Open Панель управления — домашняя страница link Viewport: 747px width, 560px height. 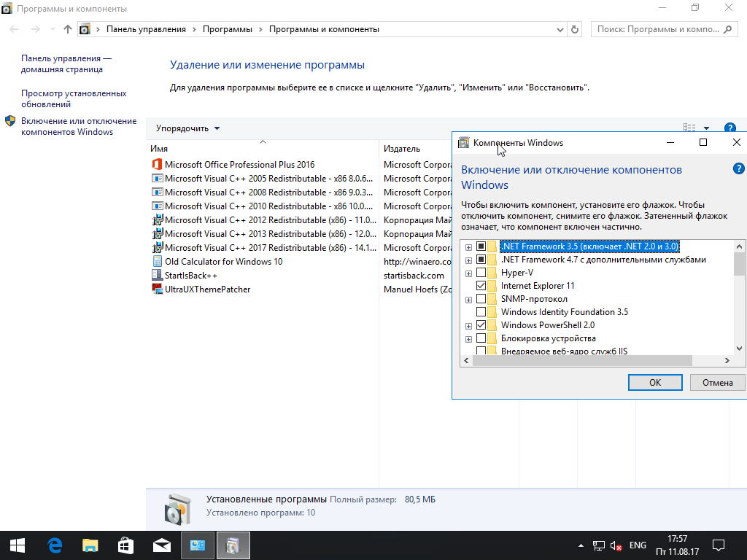point(66,64)
